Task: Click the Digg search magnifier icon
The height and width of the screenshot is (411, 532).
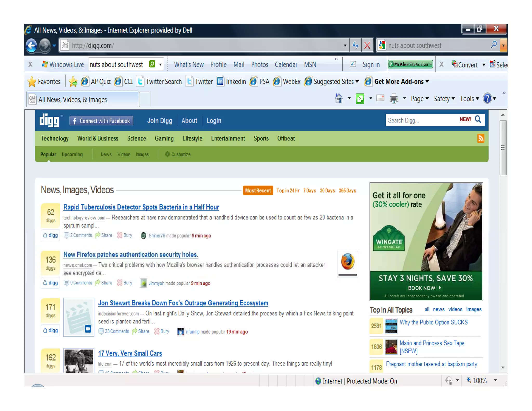Action: pos(478,120)
